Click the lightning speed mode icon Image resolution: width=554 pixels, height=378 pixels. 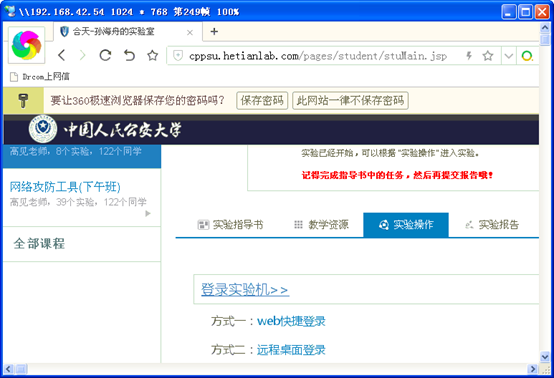coord(469,55)
